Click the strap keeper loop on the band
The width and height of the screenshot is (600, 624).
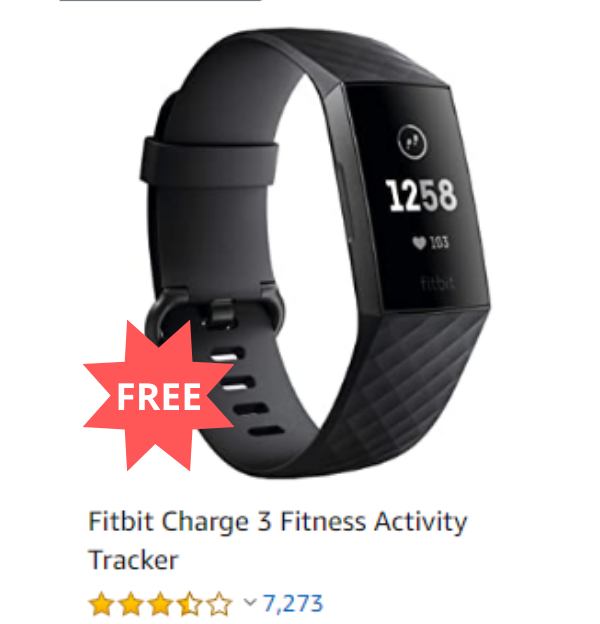point(209,162)
